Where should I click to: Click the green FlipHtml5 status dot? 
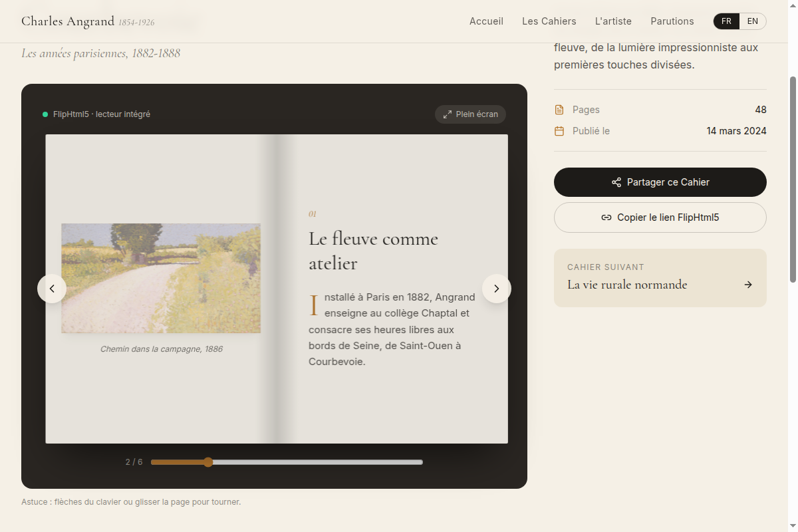click(x=45, y=114)
